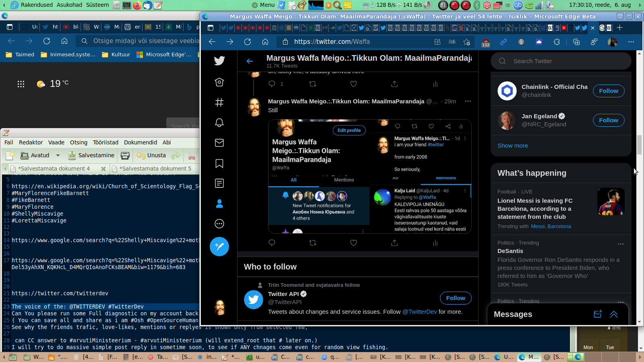Screen dimensions: 644x362
Task: Follow Jan Egeland
Action: click(x=609, y=120)
